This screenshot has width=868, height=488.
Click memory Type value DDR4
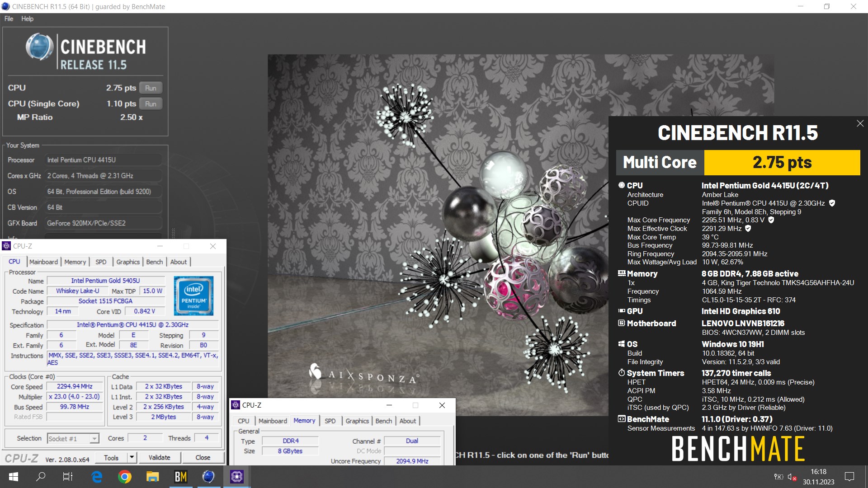tap(291, 441)
